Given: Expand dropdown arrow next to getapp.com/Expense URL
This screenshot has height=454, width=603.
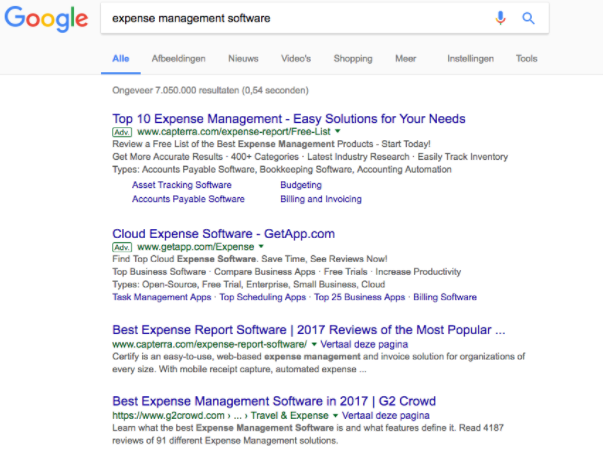Looking at the screenshot, I should point(261,246).
